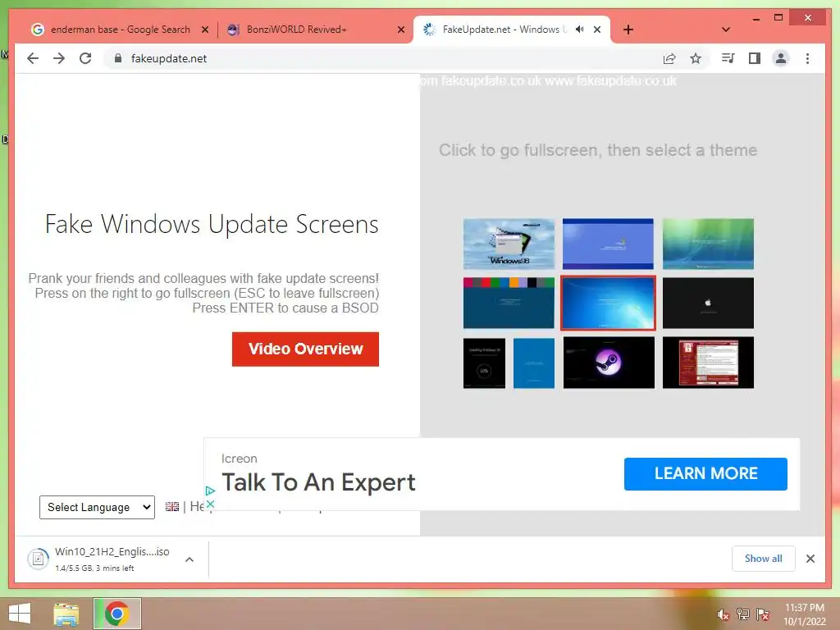
Task: Open the media controls icon in toolbar
Action: point(728,58)
